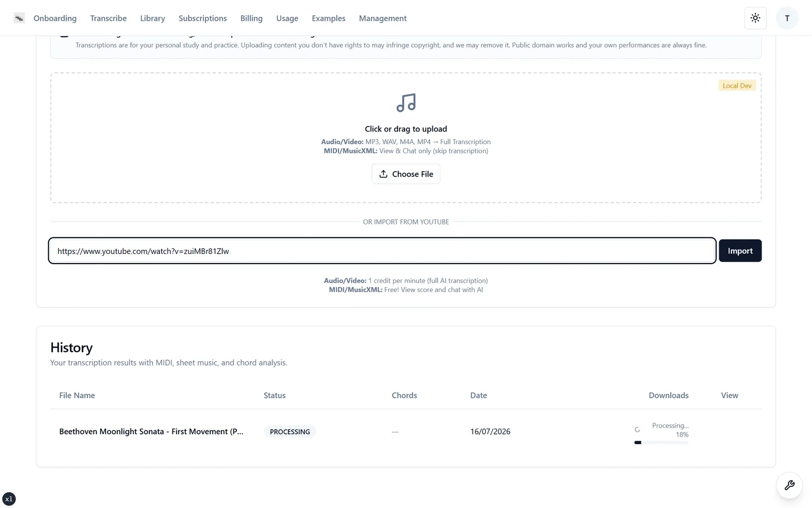
Task: Navigate to Subscriptions
Action: pos(202,18)
